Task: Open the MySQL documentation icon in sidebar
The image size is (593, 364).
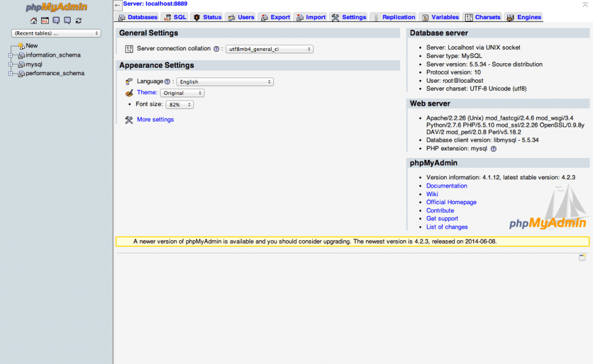Action: click(67, 20)
